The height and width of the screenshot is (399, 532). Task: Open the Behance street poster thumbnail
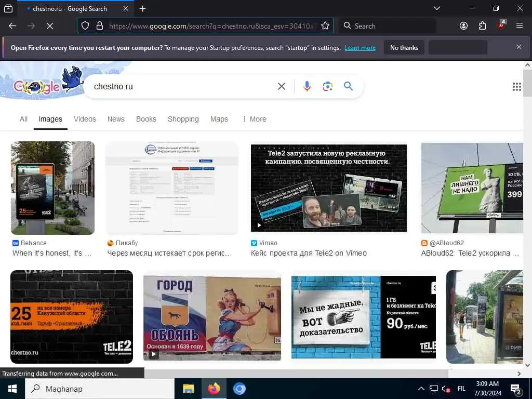52,188
